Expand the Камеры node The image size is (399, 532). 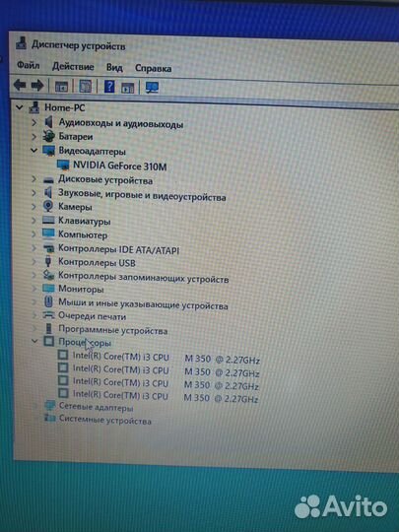tap(33, 206)
